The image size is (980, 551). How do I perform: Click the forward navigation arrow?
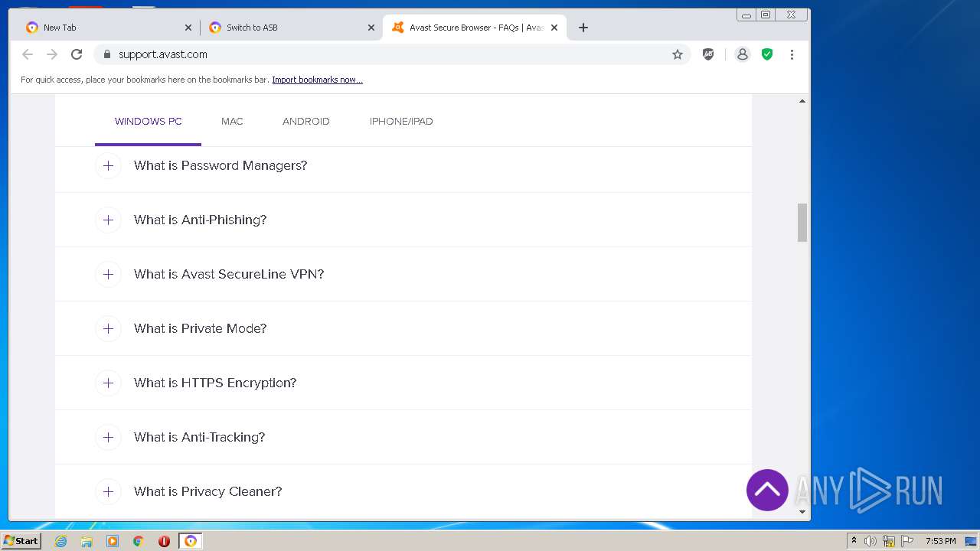pyautogui.click(x=52, y=54)
